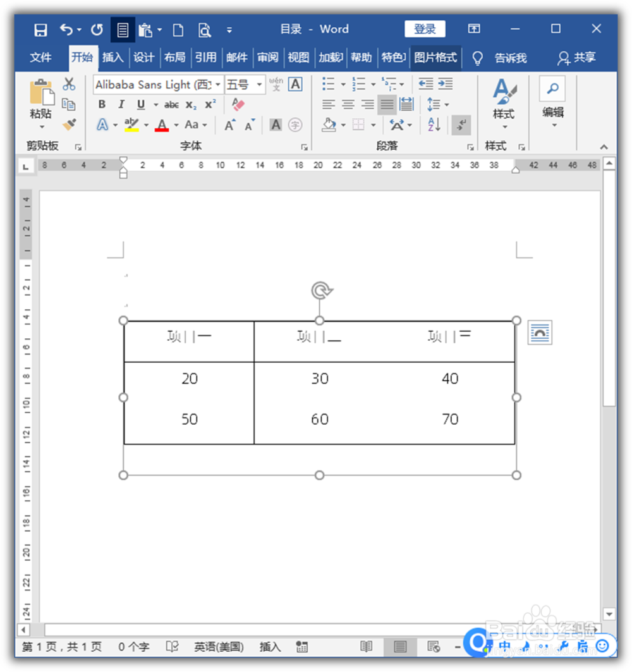Open the macro recording icon in status bar
The width and height of the screenshot is (632, 672).
301,647
